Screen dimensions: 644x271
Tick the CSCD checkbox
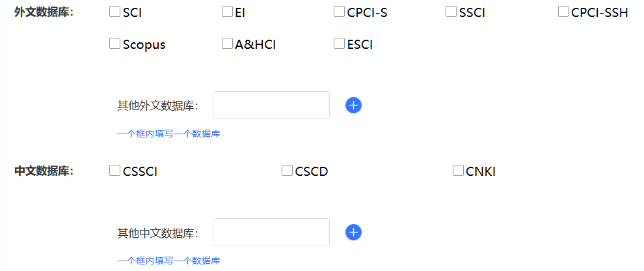coord(287,171)
